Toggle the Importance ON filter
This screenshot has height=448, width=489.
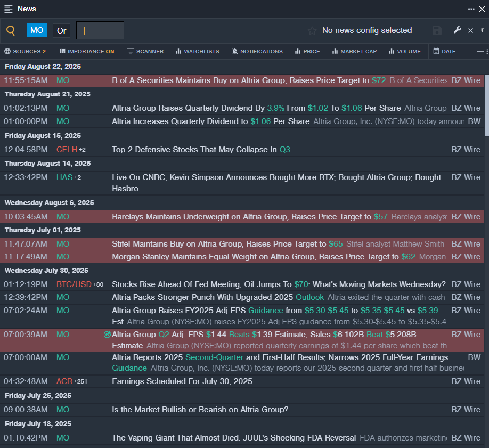(87, 52)
